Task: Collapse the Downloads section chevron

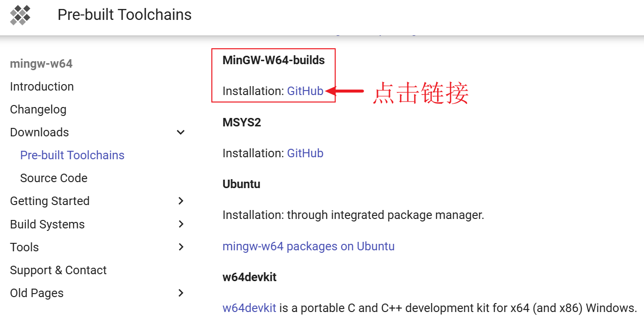Action: point(181,132)
